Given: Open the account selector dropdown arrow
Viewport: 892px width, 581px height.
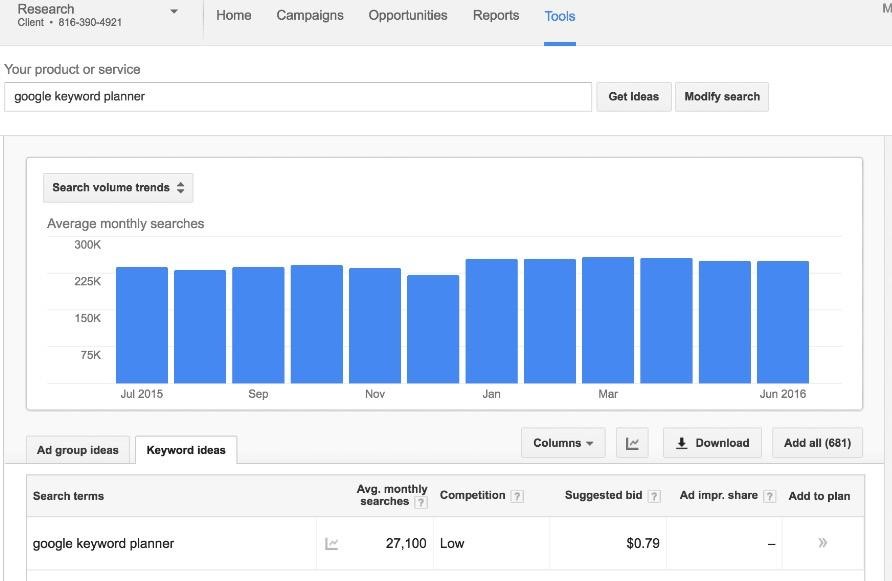Looking at the screenshot, I should (x=174, y=11).
